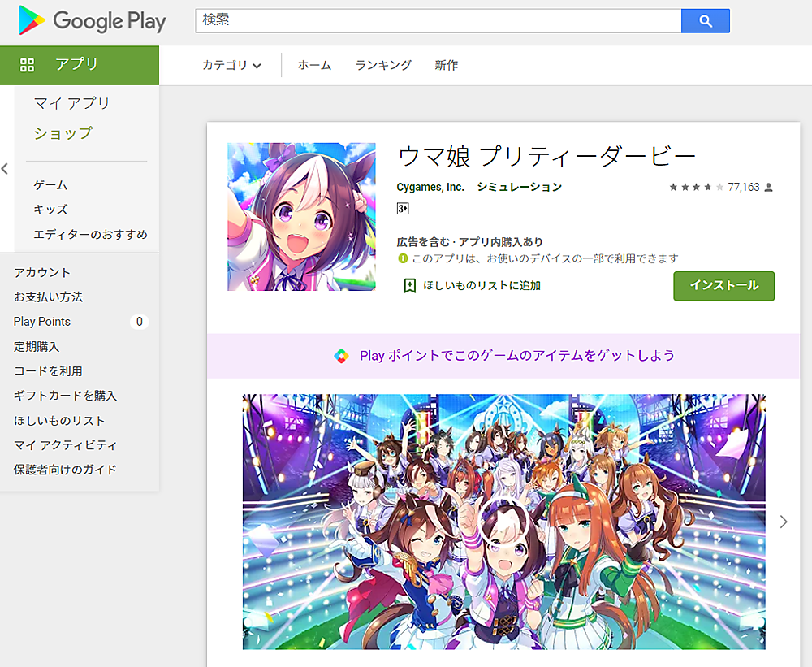Open コードを利用 redeem page
Screen dimensions: 812x667
pyautogui.click(x=48, y=371)
